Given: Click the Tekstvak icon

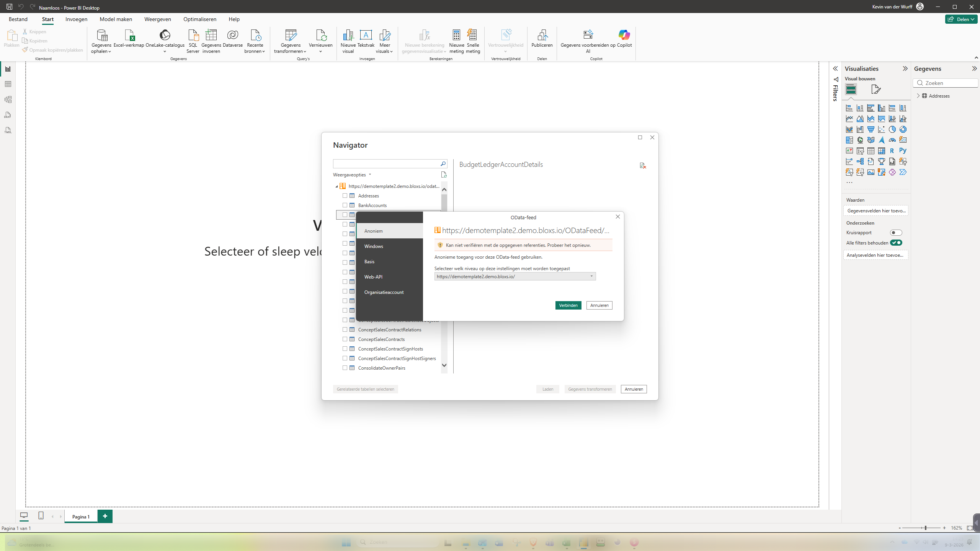Looking at the screenshot, I should (x=366, y=36).
